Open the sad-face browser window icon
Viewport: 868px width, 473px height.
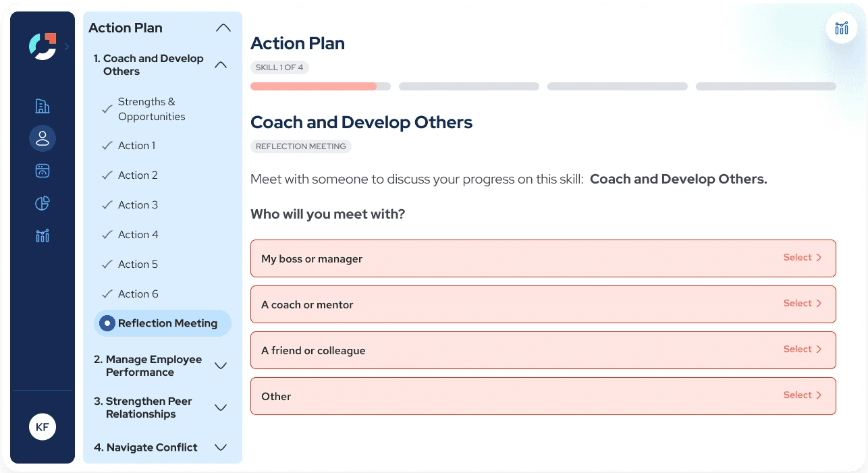click(43, 171)
